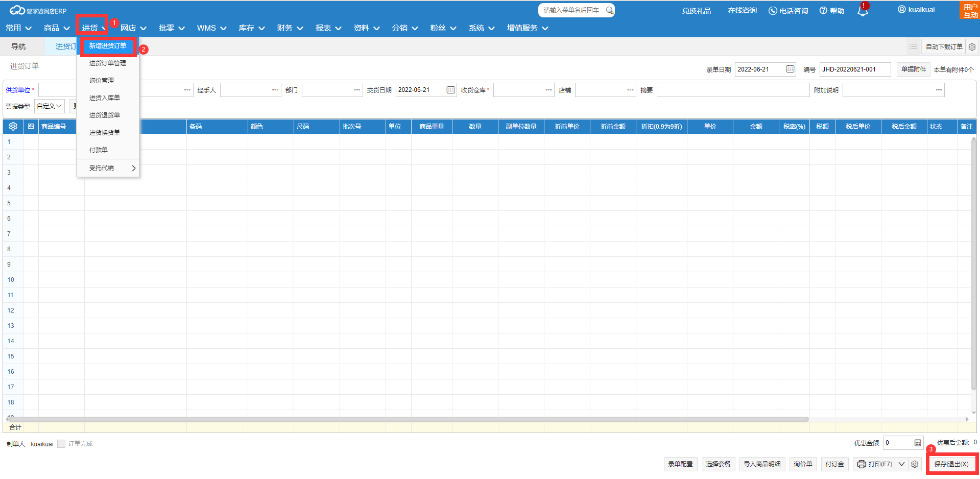Viewport: 980px width, 479px height.
Task: Select 付款单 menu entry
Action: tap(108, 150)
